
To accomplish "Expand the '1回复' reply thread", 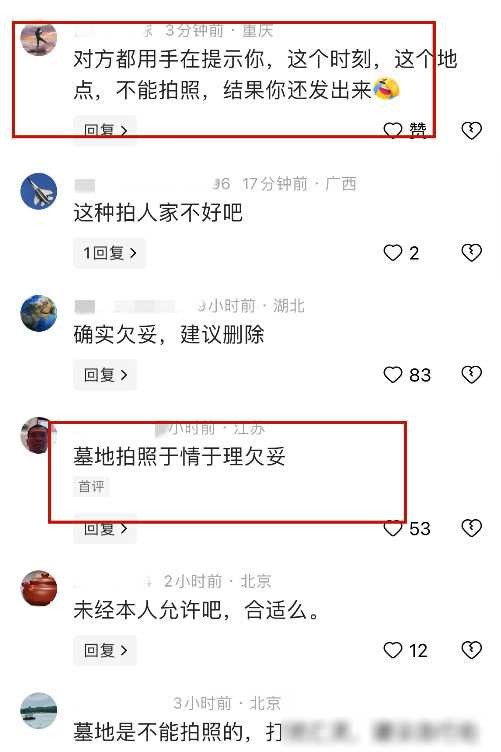I will pos(109,253).
